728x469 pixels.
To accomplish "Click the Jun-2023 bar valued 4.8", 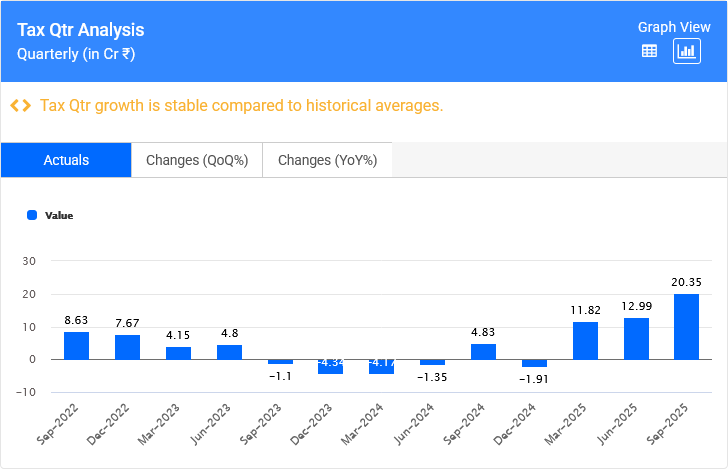I will tap(229, 352).
